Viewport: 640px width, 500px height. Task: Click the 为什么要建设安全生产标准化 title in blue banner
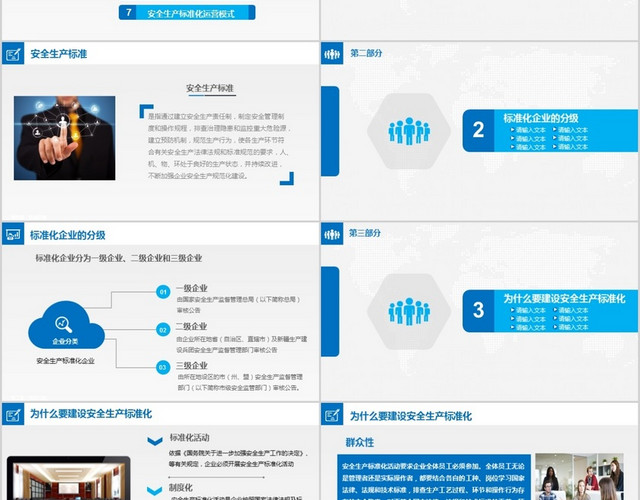(x=564, y=298)
